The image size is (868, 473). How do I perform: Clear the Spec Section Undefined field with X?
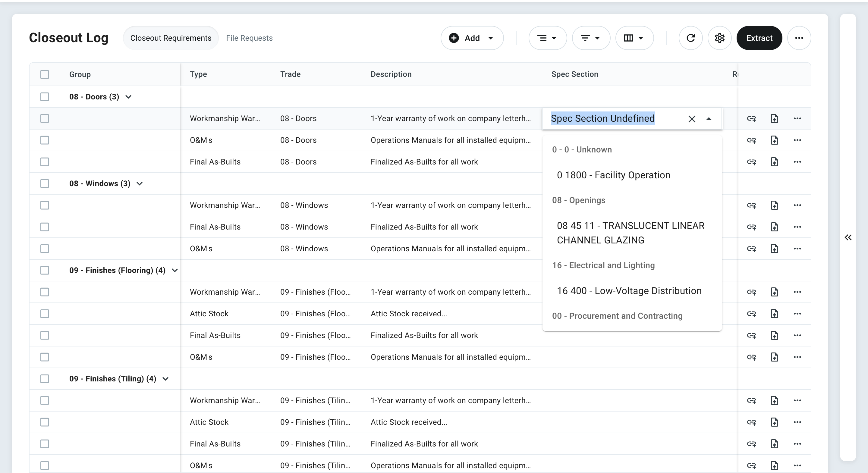point(692,119)
